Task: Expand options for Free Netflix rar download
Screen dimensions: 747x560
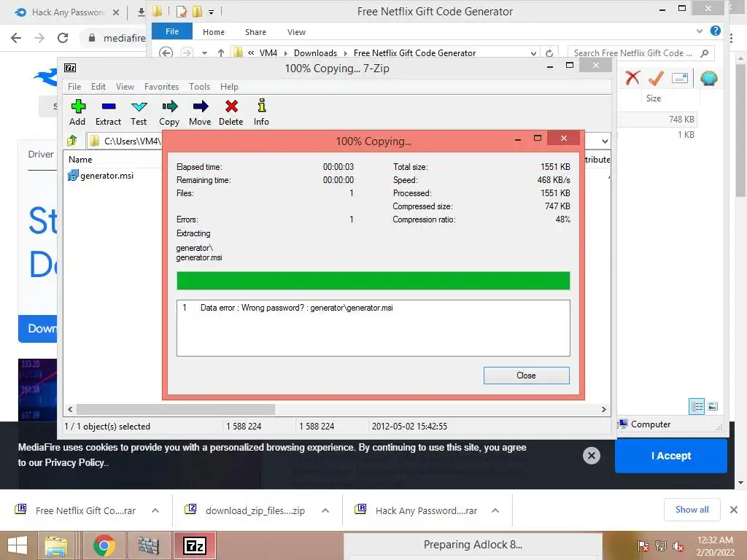Action: point(155,510)
